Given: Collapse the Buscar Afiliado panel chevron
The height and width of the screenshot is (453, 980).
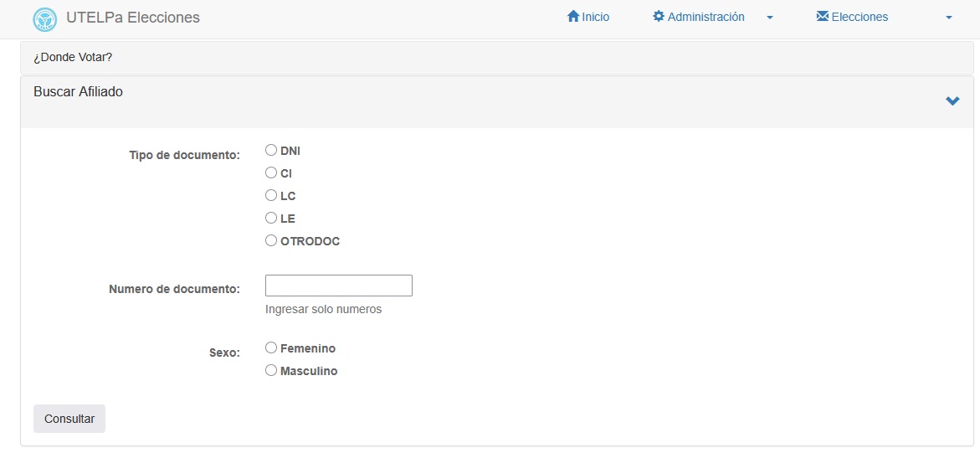Looking at the screenshot, I should point(952,101).
